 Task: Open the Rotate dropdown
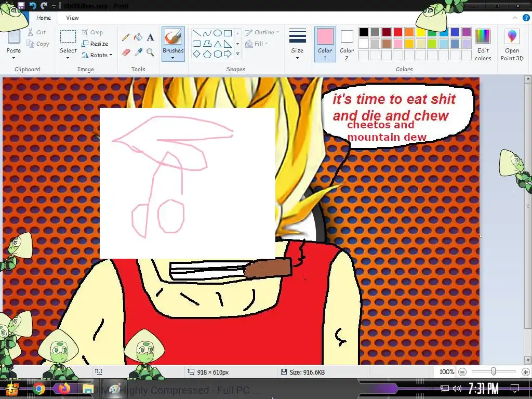[x=97, y=55]
